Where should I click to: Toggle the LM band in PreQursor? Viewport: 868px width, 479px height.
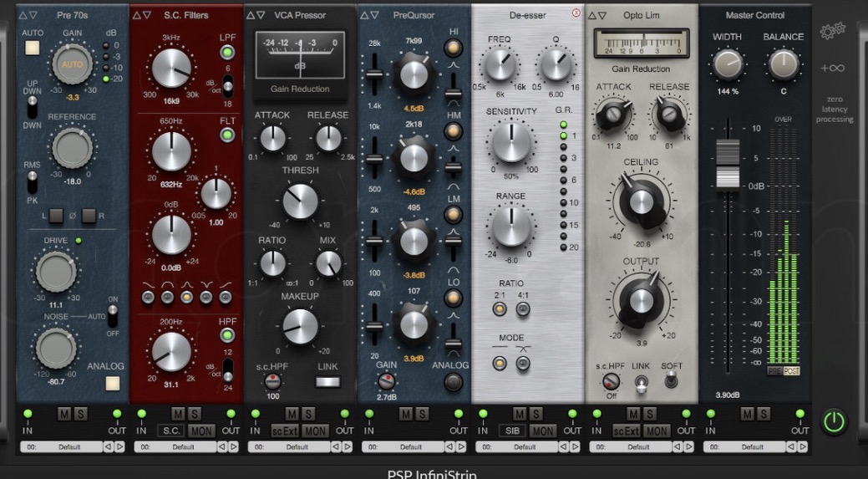click(x=454, y=215)
